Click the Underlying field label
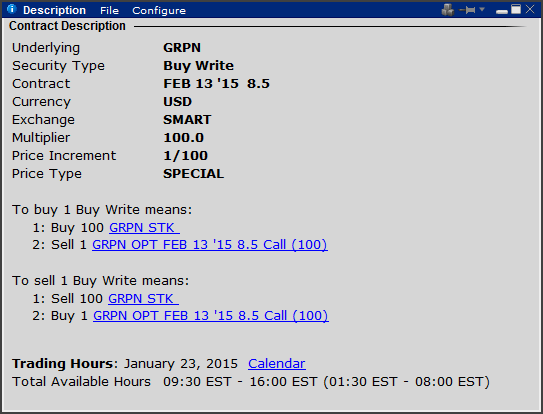The height and width of the screenshot is (414, 543). tap(46, 48)
